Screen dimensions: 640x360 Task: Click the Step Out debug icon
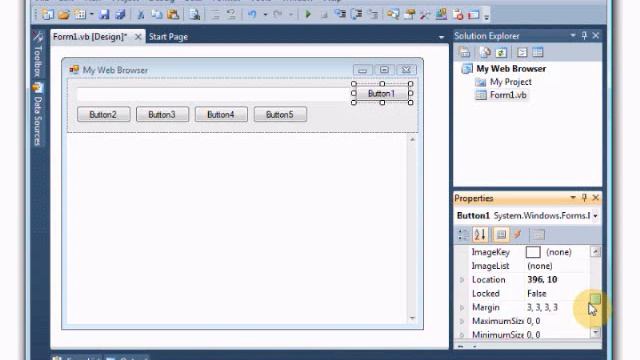click(x=373, y=15)
